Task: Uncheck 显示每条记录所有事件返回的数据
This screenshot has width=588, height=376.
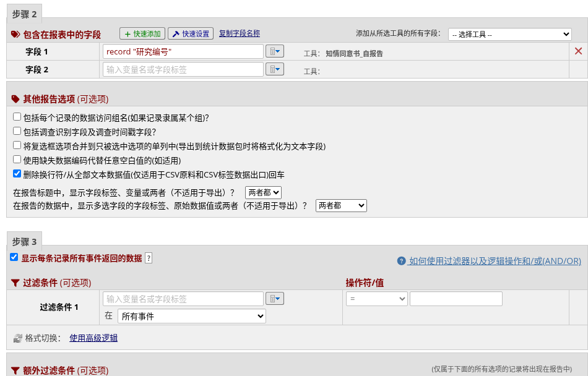Action: (x=14, y=257)
